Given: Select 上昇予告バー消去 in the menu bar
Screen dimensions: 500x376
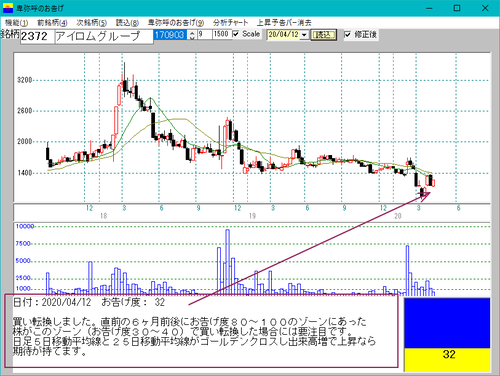Looking at the screenshot, I should (284, 23).
